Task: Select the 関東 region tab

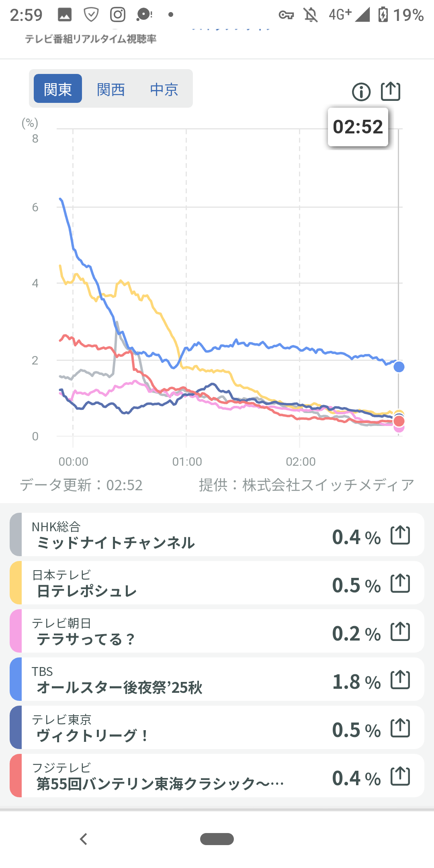Action: (x=58, y=89)
